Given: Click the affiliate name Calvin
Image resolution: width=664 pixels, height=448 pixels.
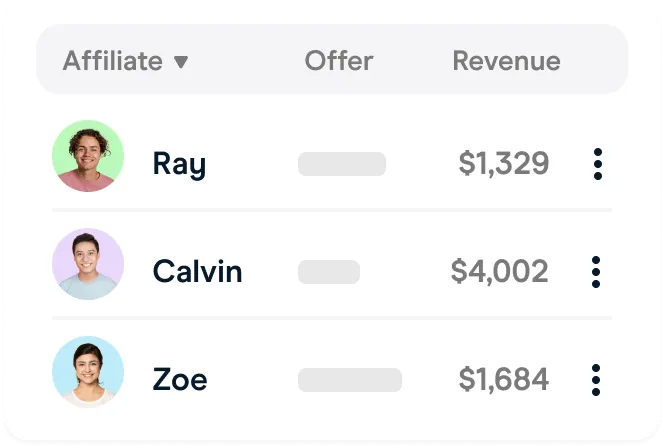Looking at the screenshot, I should coord(197,271).
